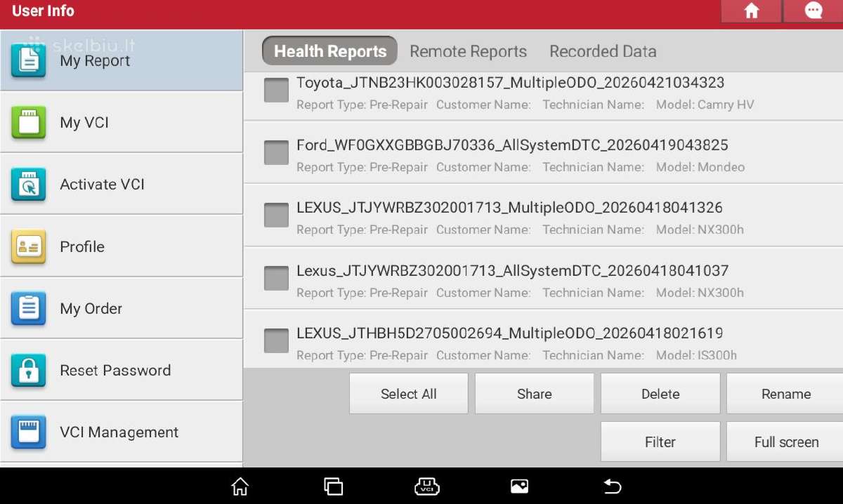Click the Activate VCI icon
The image size is (843, 504).
(29, 185)
